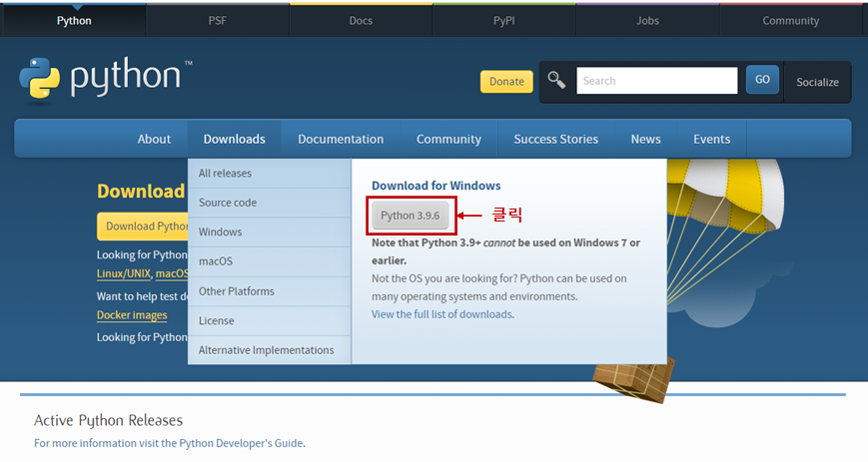The image size is (868, 462).
Task: Open License in the Downloads menu
Action: pos(270,320)
